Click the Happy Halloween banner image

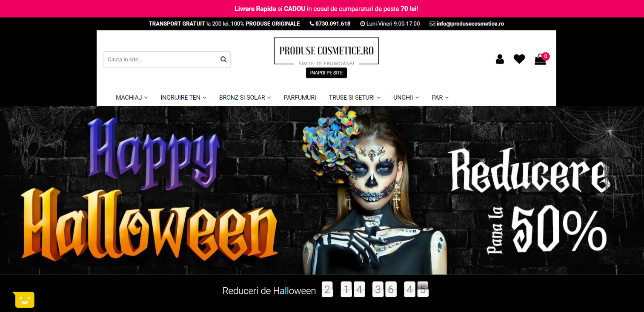322,190
